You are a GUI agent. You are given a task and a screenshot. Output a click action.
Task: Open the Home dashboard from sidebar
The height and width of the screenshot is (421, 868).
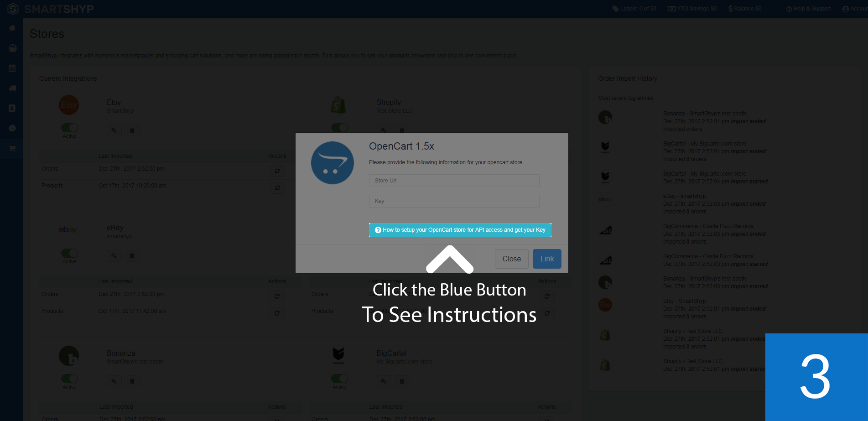pyautogui.click(x=12, y=28)
